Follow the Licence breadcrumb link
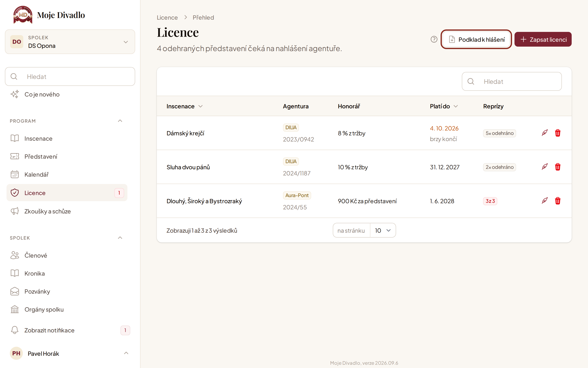The image size is (588, 368). (167, 18)
